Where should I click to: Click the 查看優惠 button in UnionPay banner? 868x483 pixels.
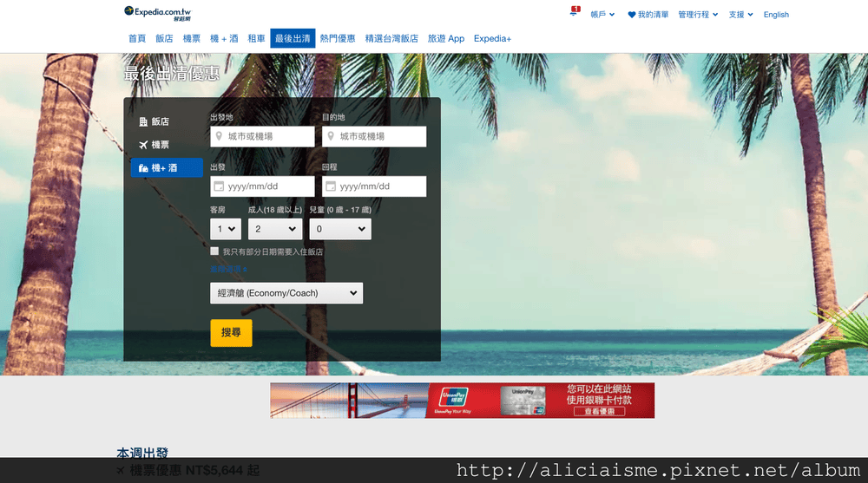(x=599, y=412)
